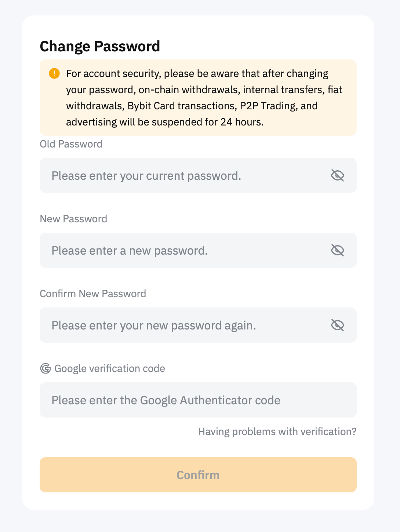
Task: Click the "Confirm New Password" label
Action: [x=93, y=294]
